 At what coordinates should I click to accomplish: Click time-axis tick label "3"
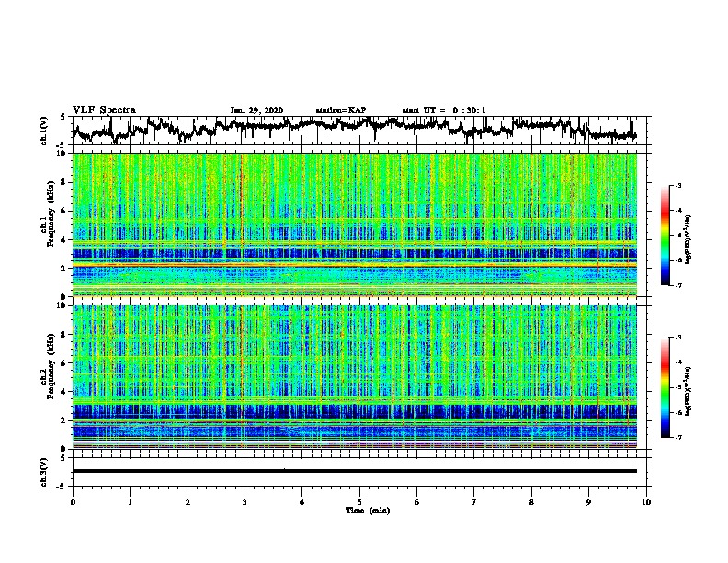(x=245, y=502)
